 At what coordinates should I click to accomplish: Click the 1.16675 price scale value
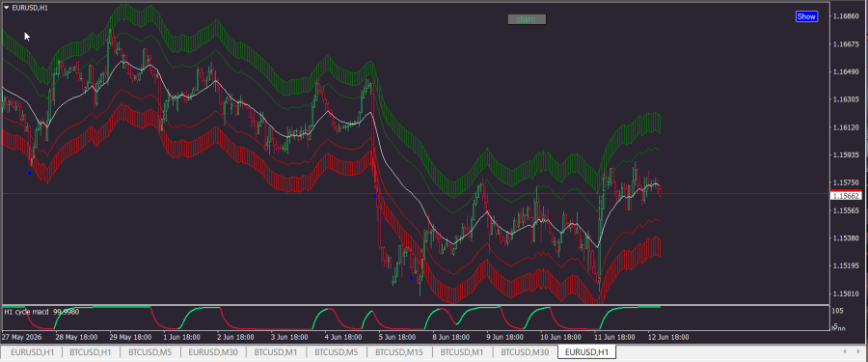click(x=846, y=44)
